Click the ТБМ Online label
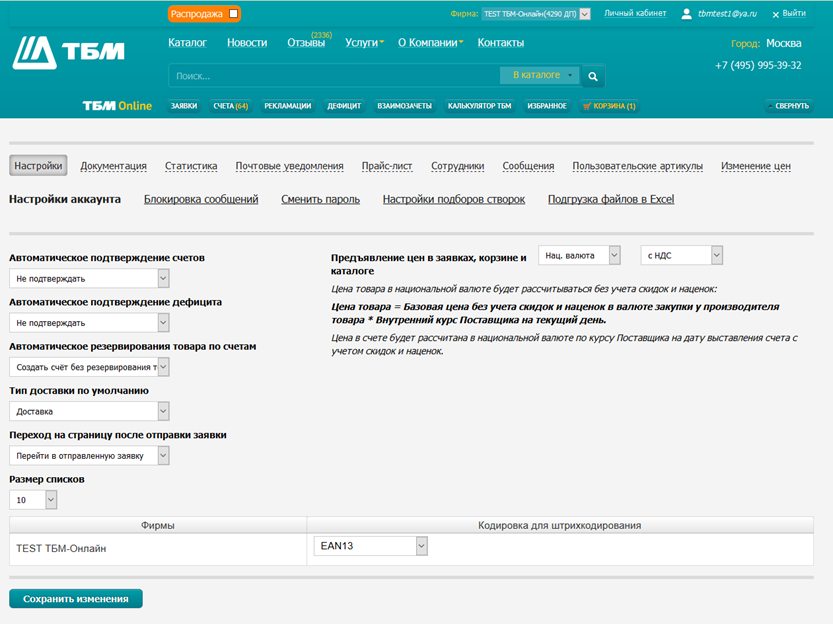Screen dimensions: 833x624 point(117,106)
